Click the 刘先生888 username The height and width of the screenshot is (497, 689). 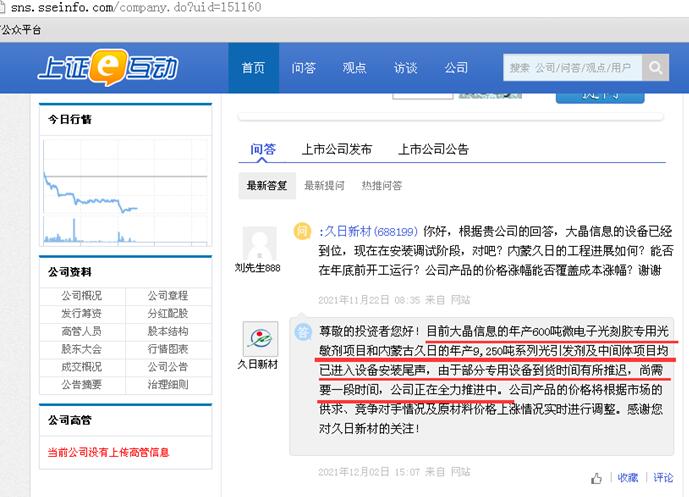(258, 268)
